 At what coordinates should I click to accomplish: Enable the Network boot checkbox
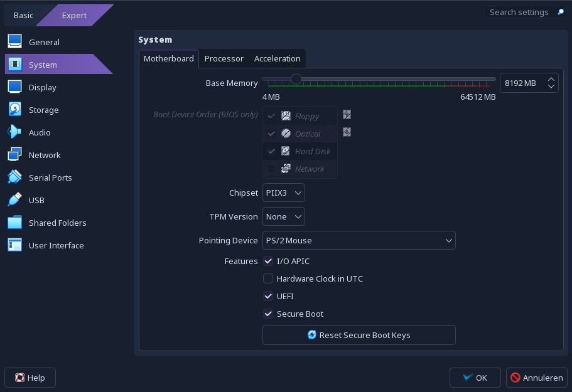tap(271, 169)
